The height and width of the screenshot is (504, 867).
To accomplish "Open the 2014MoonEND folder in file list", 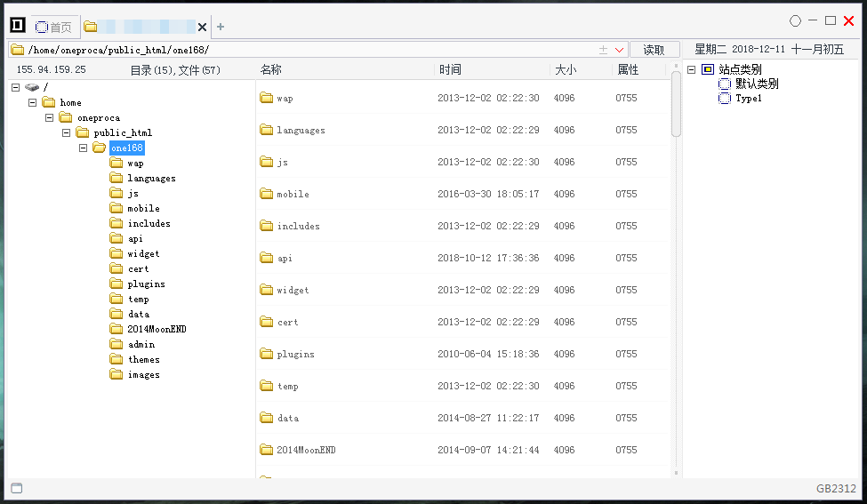I will pos(306,450).
